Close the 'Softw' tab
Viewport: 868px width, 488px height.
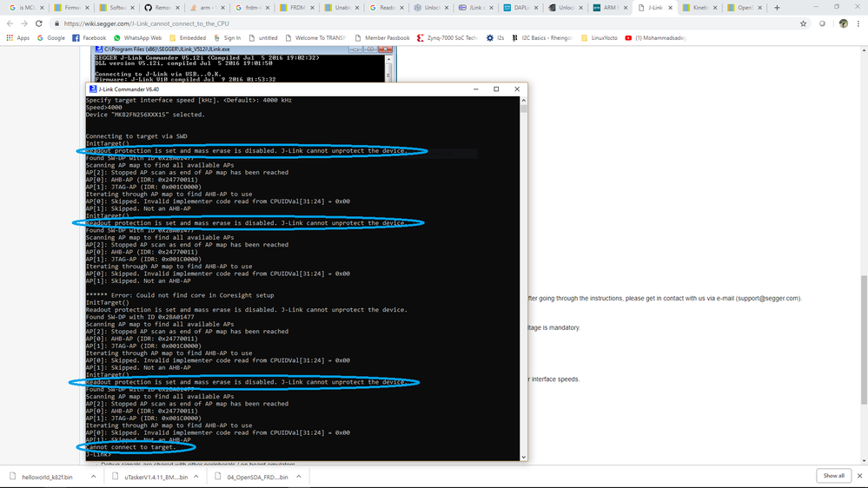[132, 8]
